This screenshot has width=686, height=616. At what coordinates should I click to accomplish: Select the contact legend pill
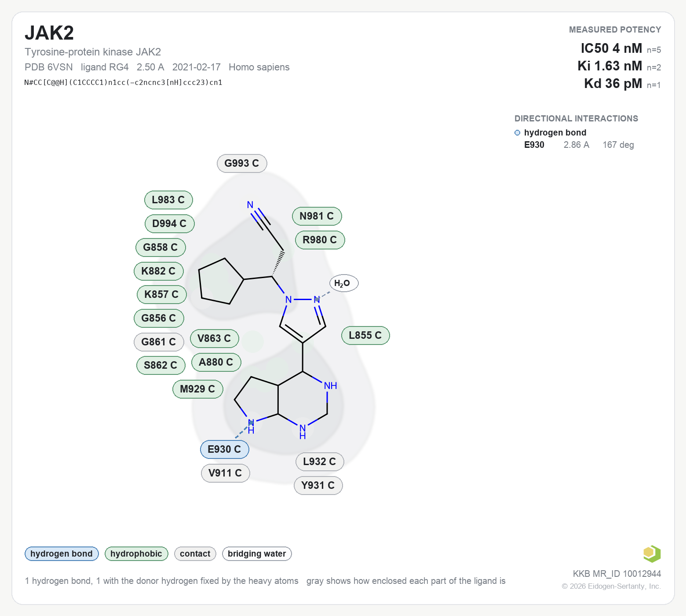tap(195, 554)
